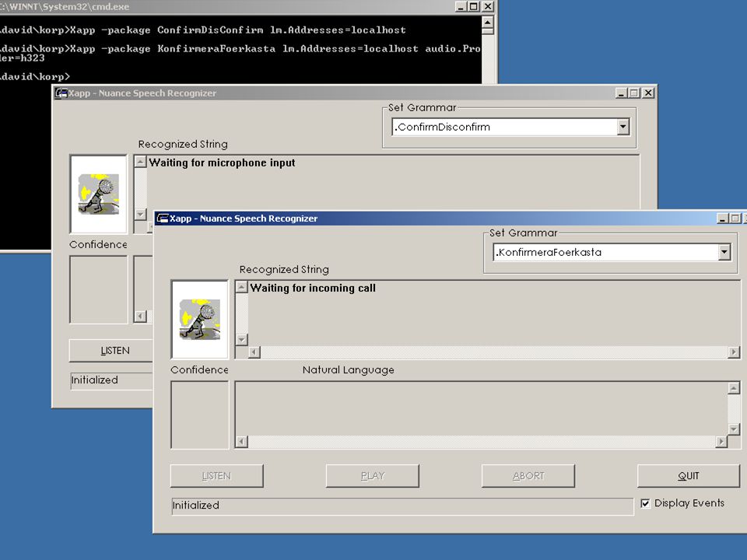Click the left arrow of the front Recognized String horizontal scrollbar
The height and width of the screenshot is (560, 747).
(254, 352)
